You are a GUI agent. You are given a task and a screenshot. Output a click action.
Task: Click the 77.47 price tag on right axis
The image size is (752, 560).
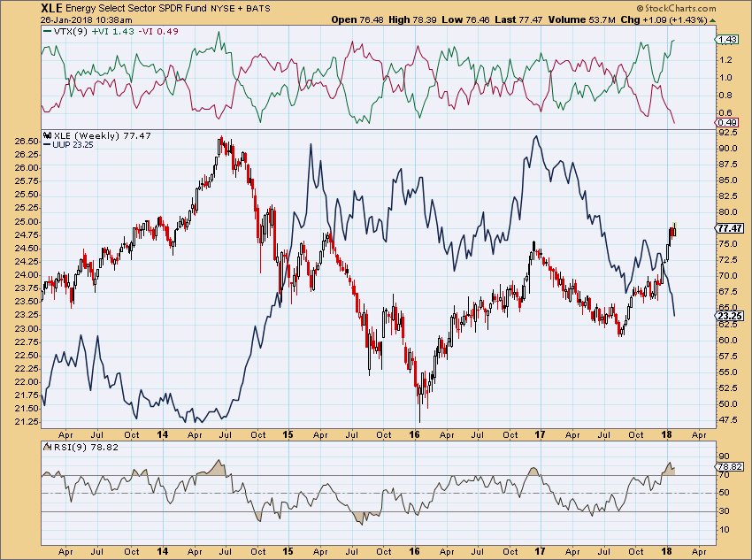point(731,228)
